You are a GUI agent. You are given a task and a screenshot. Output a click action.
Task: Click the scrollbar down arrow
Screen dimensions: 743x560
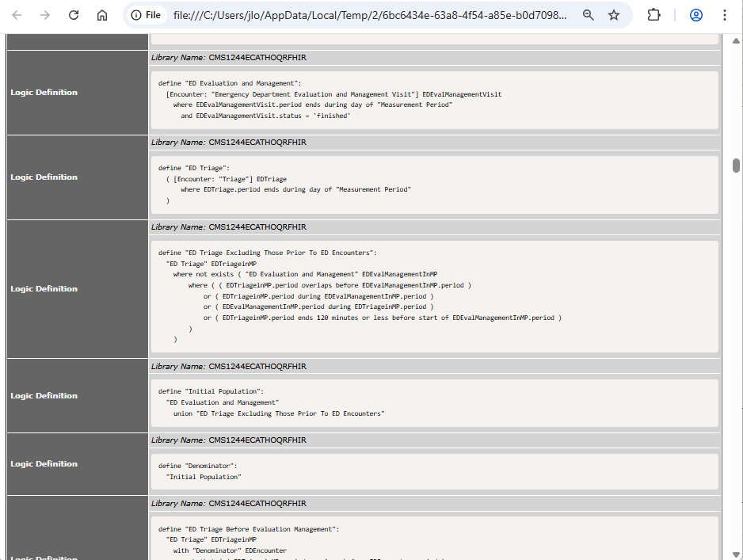point(736,554)
